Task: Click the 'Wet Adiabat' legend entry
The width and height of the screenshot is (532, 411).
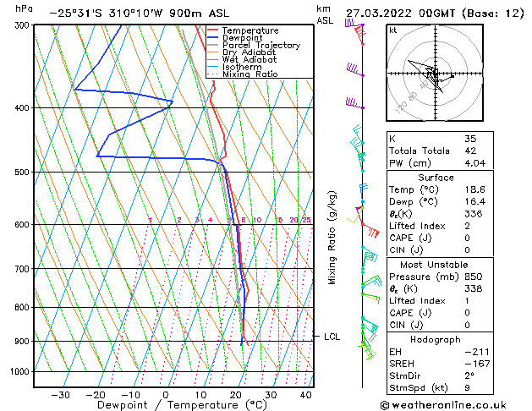Action: pyautogui.click(x=250, y=60)
